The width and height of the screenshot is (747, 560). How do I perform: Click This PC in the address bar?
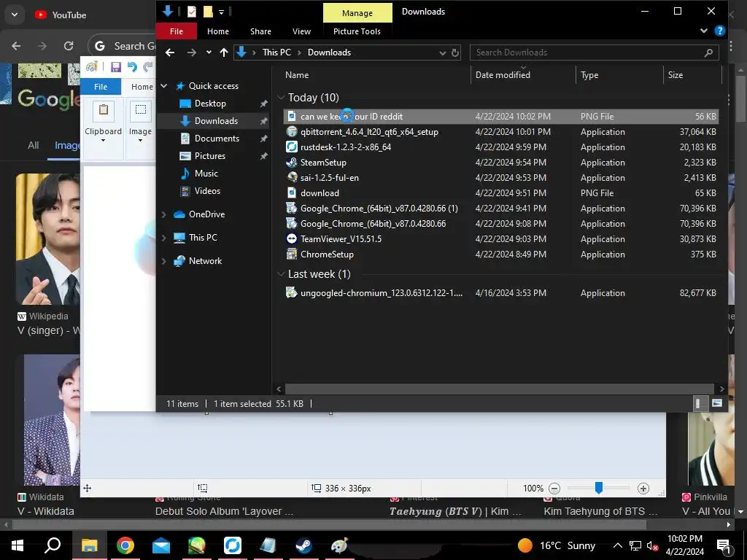[276, 52]
